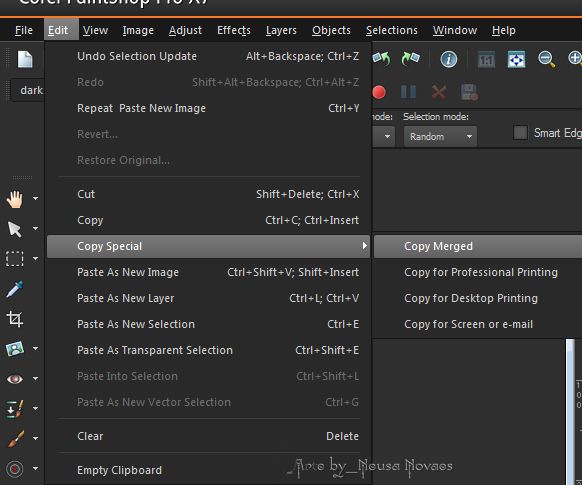Viewport: 582px width, 485px height.
Task: Open the image information icon
Action: pos(448,59)
